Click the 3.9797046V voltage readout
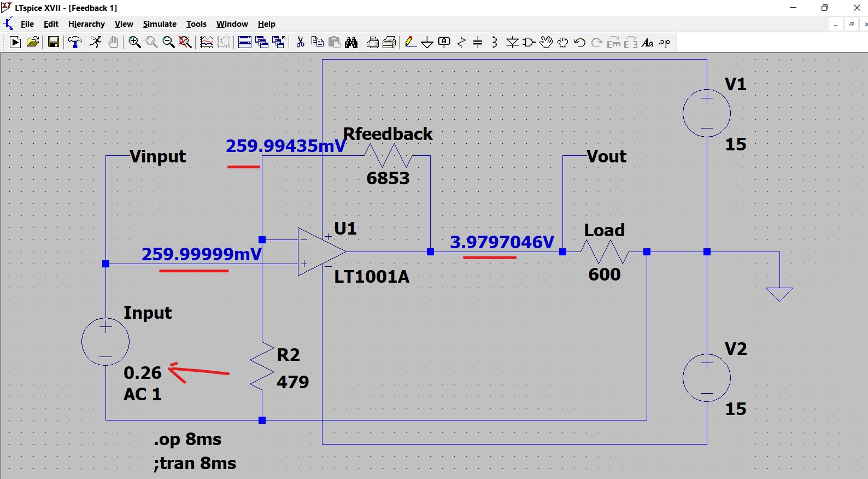 click(x=502, y=242)
